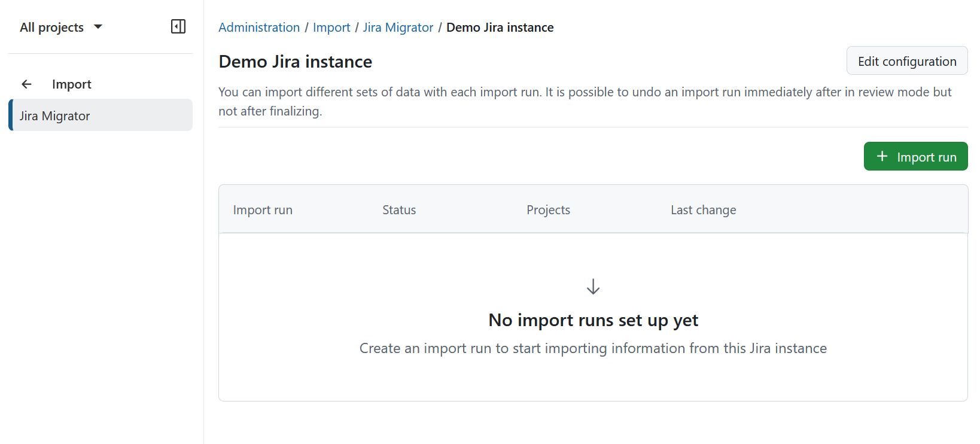980x444 pixels.
Task: Click the back arrow next to Import
Action: (x=26, y=84)
